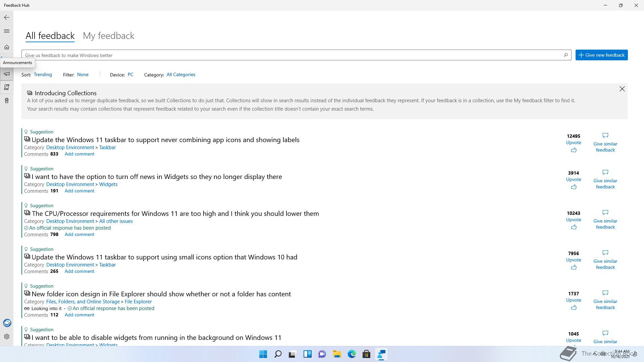
Task: Open the Sort Trending dropdown
Action: (43, 74)
